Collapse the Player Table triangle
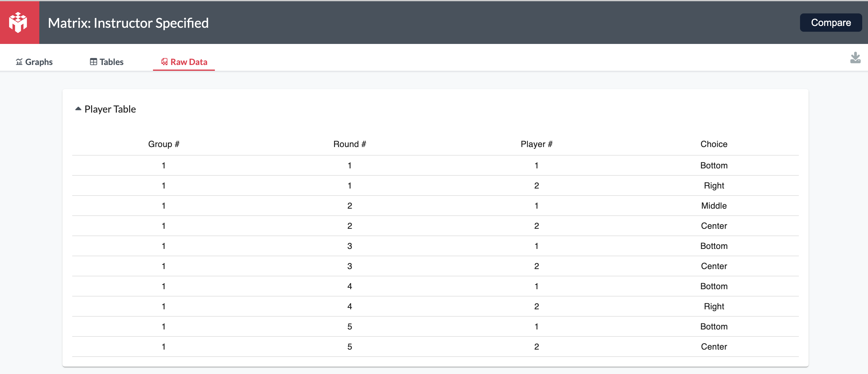Image resolution: width=868 pixels, height=374 pixels. [78, 109]
